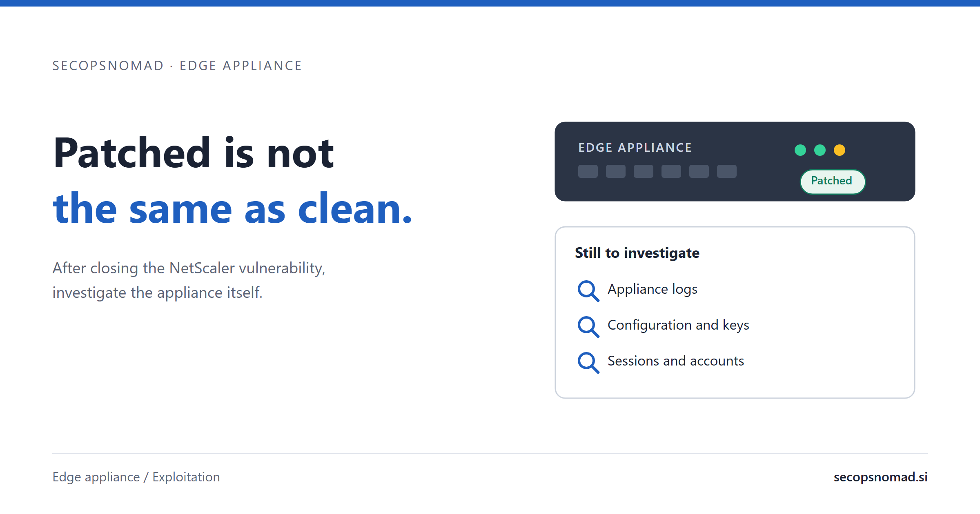Select 'Configuration and keys' list item
Viewport: 980px width, 514px height.
[x=678, y=325]
